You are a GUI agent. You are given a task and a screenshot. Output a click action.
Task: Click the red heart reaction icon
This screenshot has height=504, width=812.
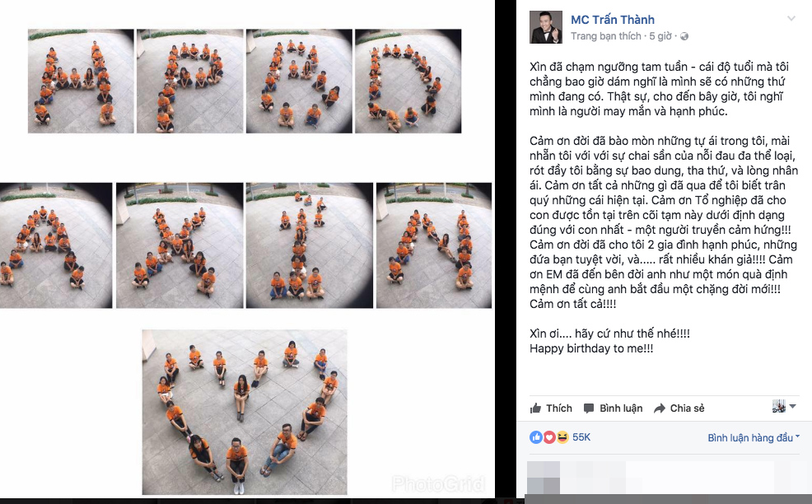coord(549,437)
